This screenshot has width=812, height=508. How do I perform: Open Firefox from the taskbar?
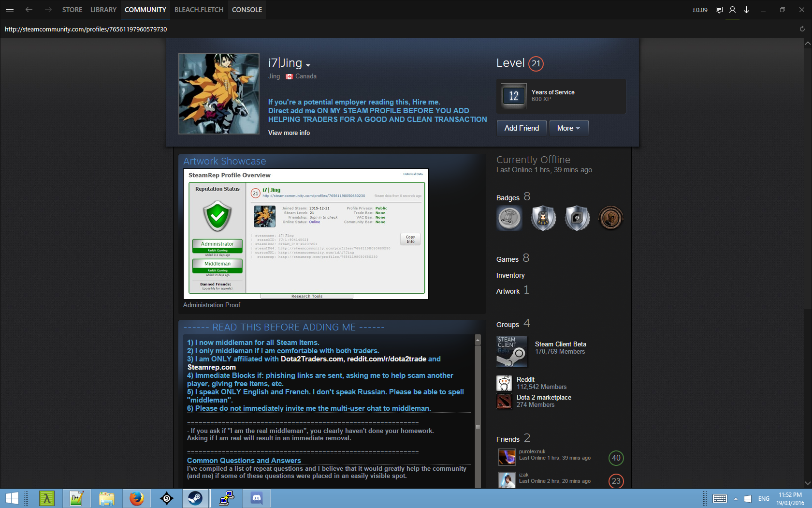click(x=137, y=498)
